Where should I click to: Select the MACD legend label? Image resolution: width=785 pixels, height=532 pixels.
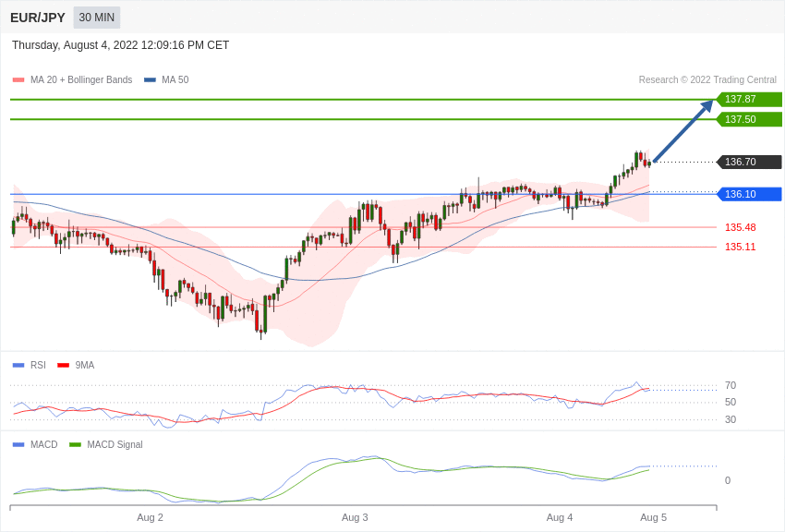(44, 444)
